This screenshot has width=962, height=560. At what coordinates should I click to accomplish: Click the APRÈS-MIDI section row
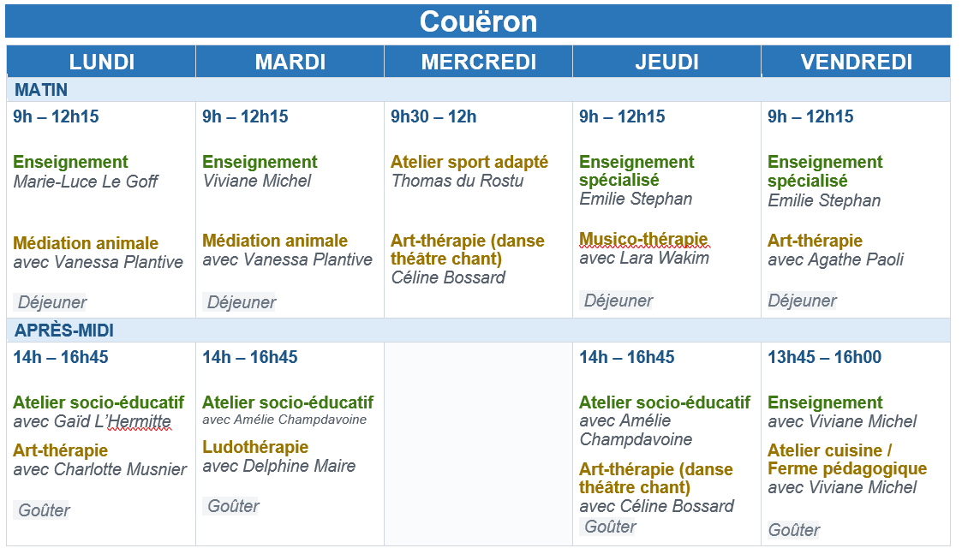point(479,330)
